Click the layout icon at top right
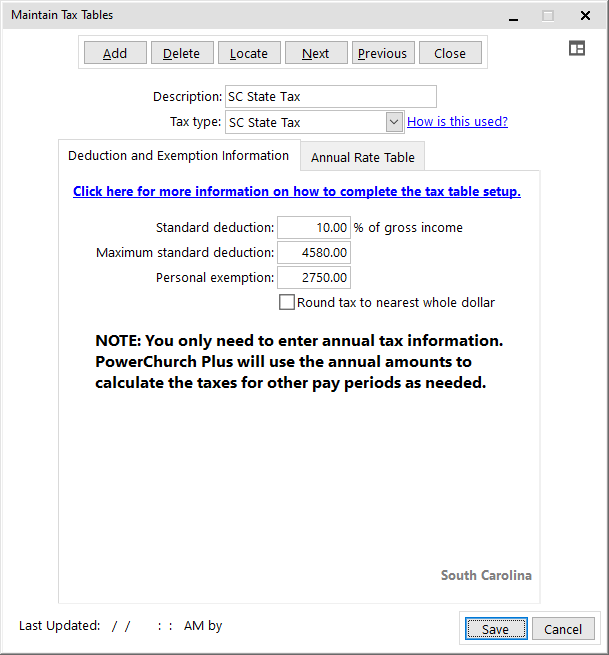The height and width of the screenshot is (655, 609). (x=577, y=48)
